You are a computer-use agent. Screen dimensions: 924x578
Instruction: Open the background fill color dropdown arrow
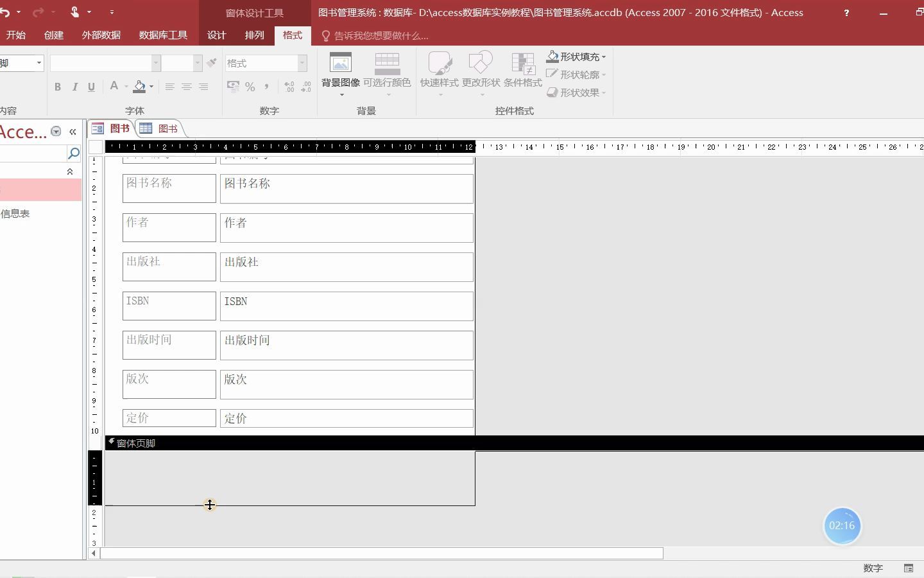[x=151, y=87]
